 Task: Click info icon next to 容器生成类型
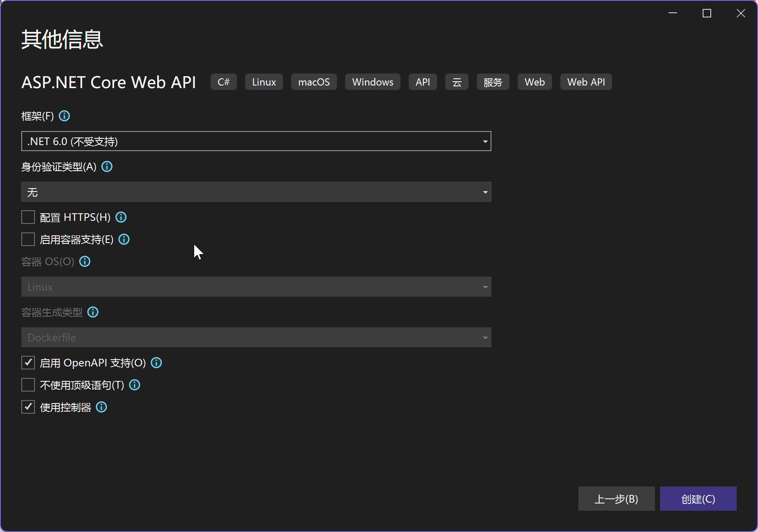pyautogui.click(x=93, y=312)
